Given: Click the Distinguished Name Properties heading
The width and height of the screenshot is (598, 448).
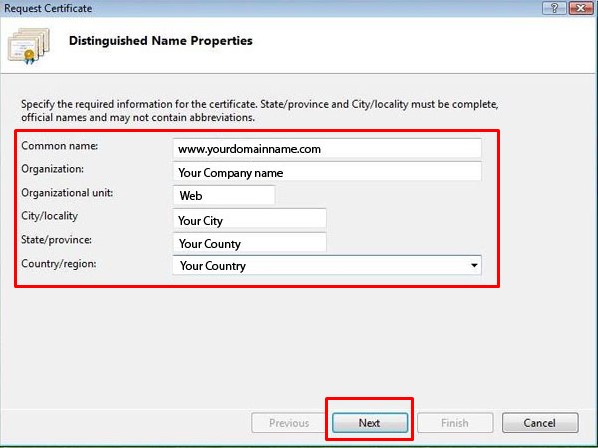Looking at the screenshot, I should 161,41.
